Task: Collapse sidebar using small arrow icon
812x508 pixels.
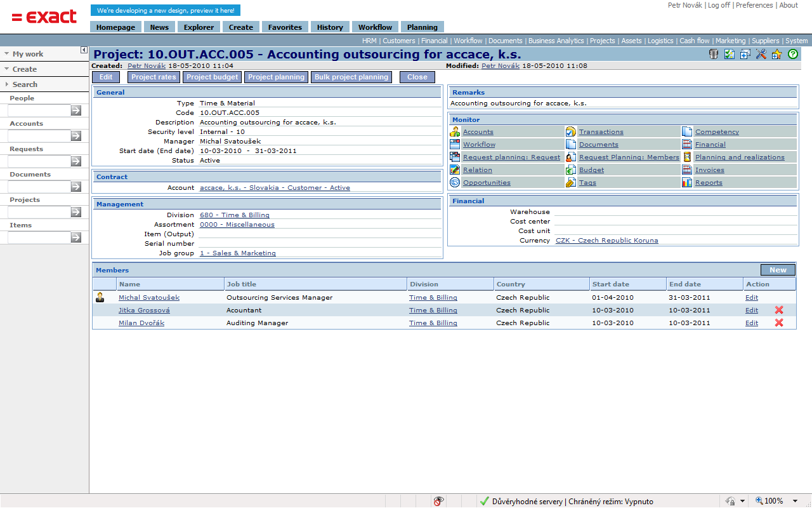Action: click(x=84, y=50)
